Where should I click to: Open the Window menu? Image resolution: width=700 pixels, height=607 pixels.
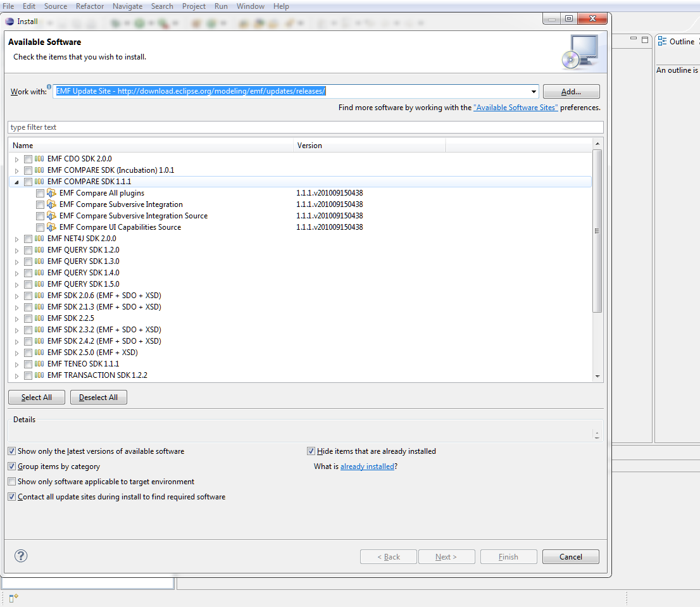[251, 6]
